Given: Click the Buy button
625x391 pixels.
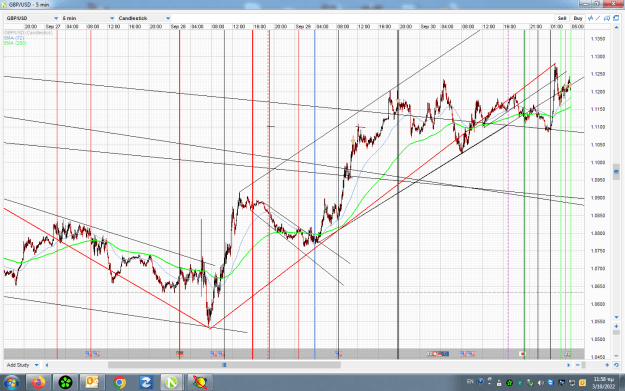Looking at the screenshot, I should point(578,18).
